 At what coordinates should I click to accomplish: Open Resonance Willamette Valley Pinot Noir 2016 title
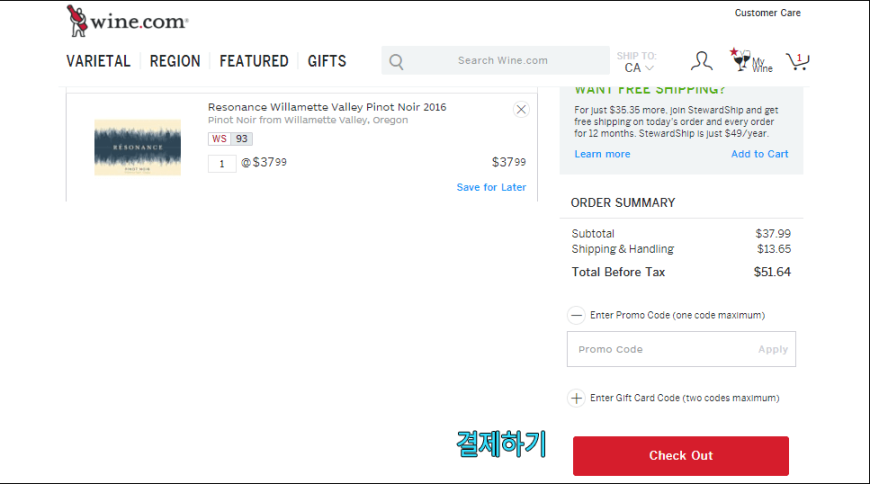click(x=327, y=107)
